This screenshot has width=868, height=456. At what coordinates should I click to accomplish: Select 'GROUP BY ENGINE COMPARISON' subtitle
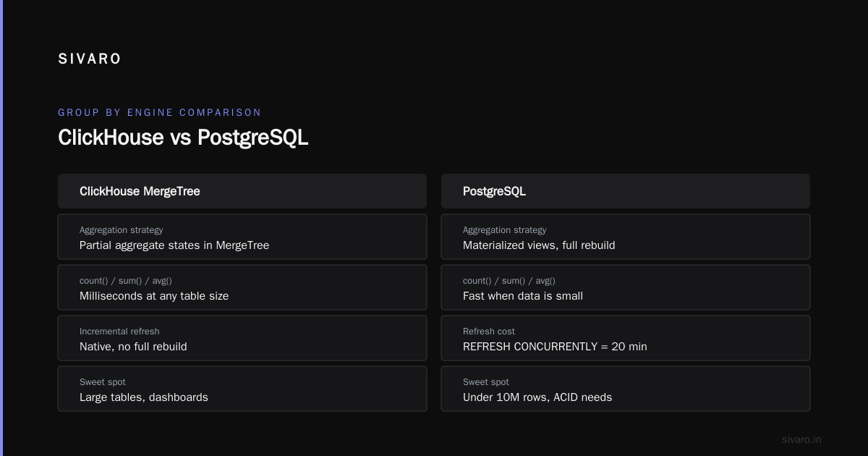(x=160, y=112)
